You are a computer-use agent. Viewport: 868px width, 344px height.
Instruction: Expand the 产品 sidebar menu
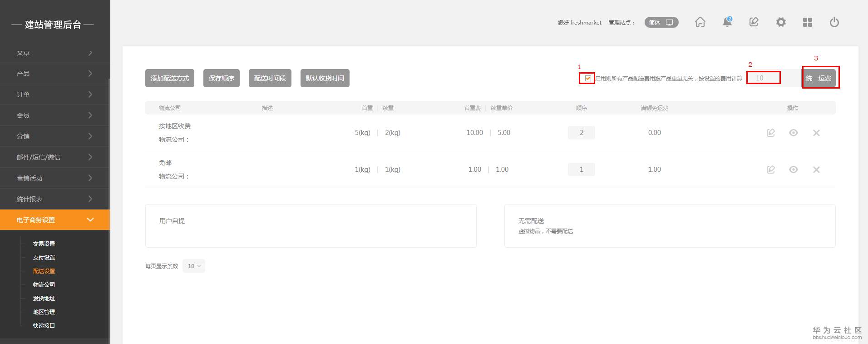point(55,74)
